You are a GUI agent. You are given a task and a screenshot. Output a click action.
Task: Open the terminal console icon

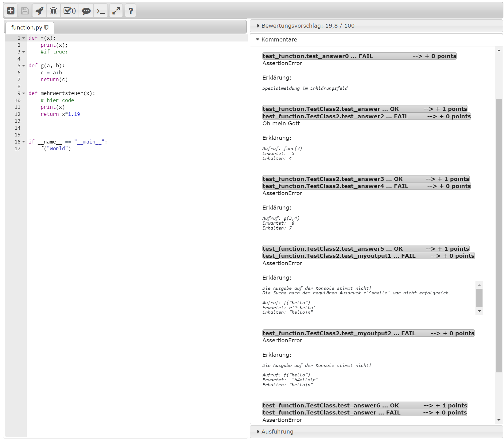[101, 11]
